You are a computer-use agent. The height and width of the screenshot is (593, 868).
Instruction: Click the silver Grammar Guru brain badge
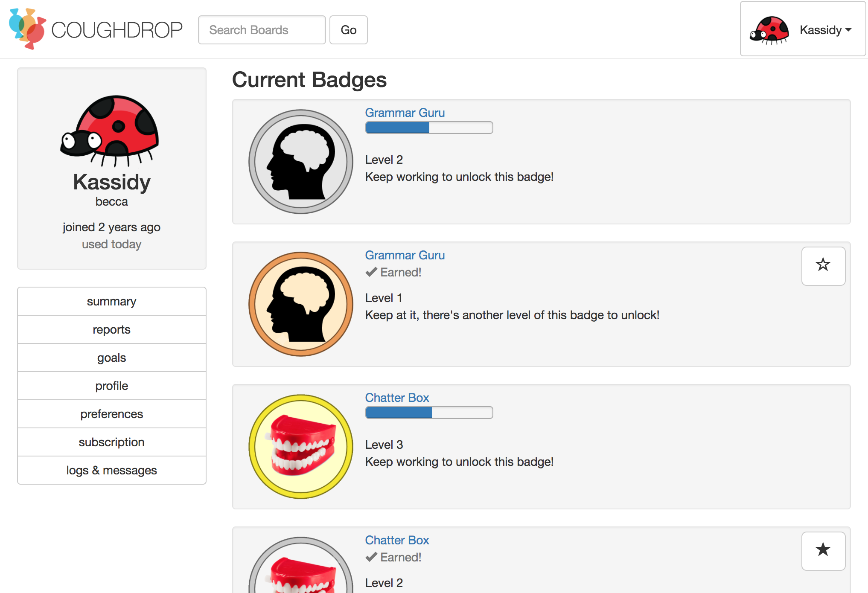[x=301, y=162]
